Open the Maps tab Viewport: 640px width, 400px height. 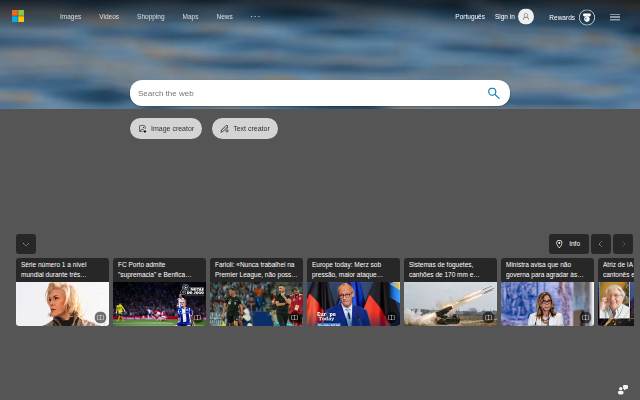190,17
